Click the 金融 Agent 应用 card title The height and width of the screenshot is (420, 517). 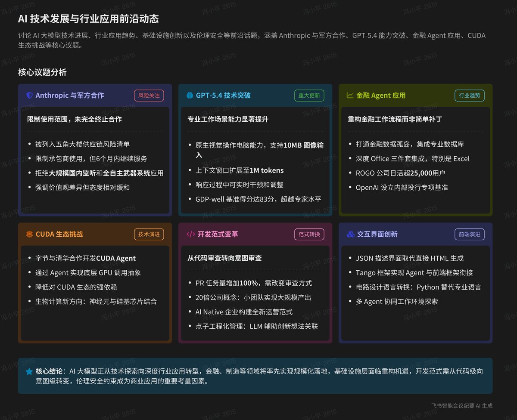point(381,96)
